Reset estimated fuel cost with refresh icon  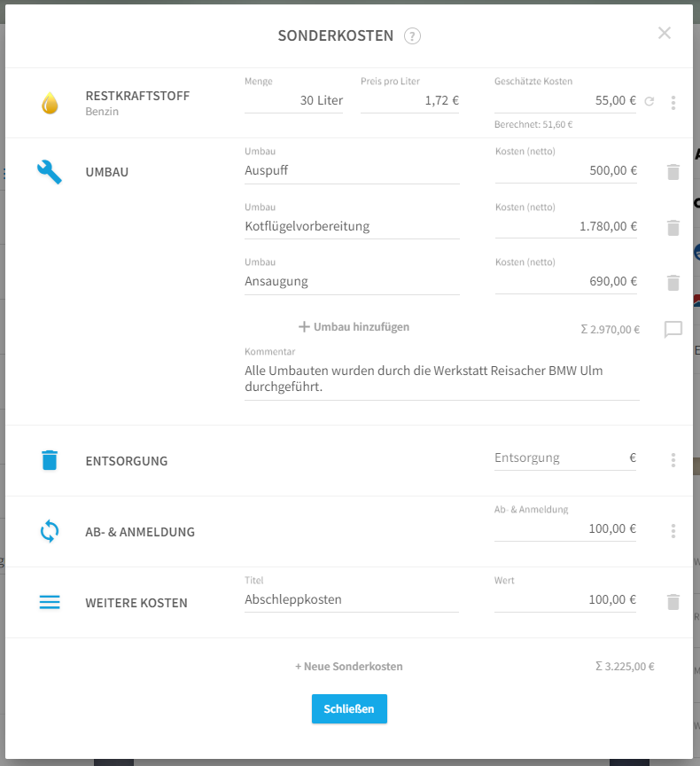(649, 101)
